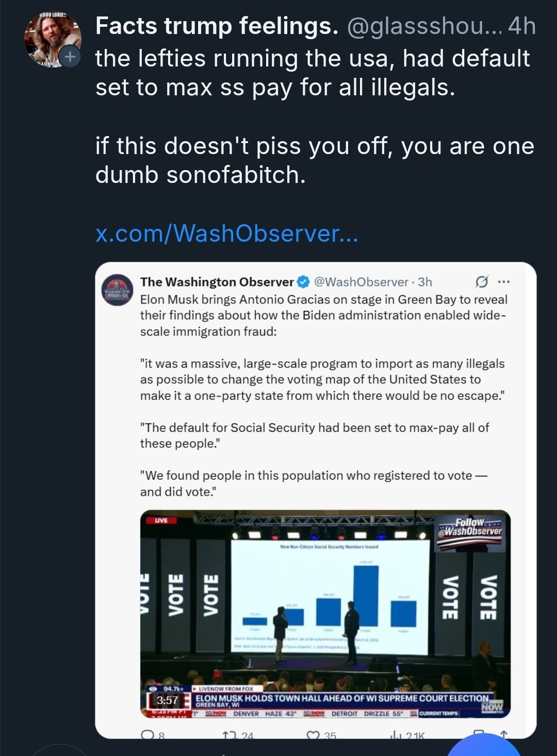
Task: Share the post with upload arrow
Action: pyautogui.click(x=504, y=734)
